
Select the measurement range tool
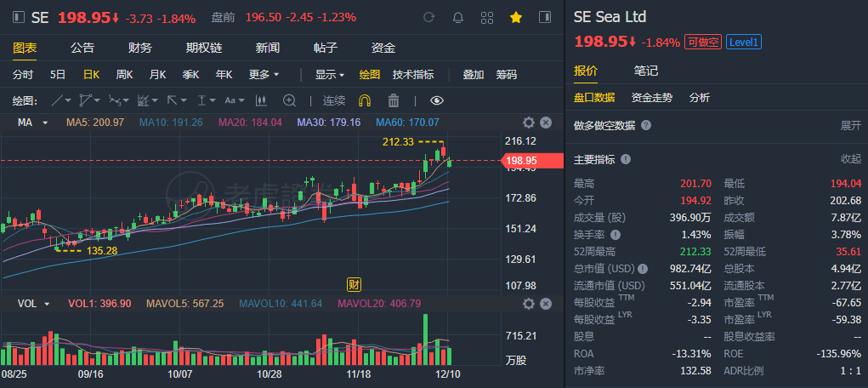(201, 100)
